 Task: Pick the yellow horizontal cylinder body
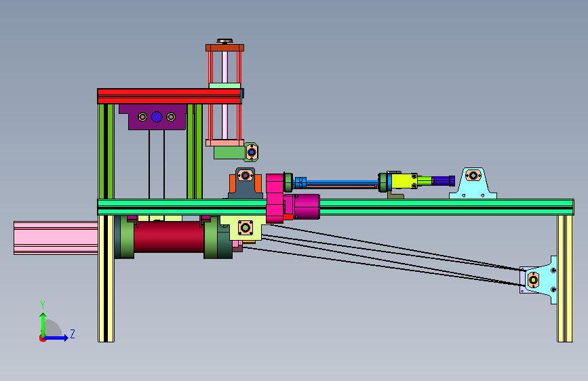point(404,181)
